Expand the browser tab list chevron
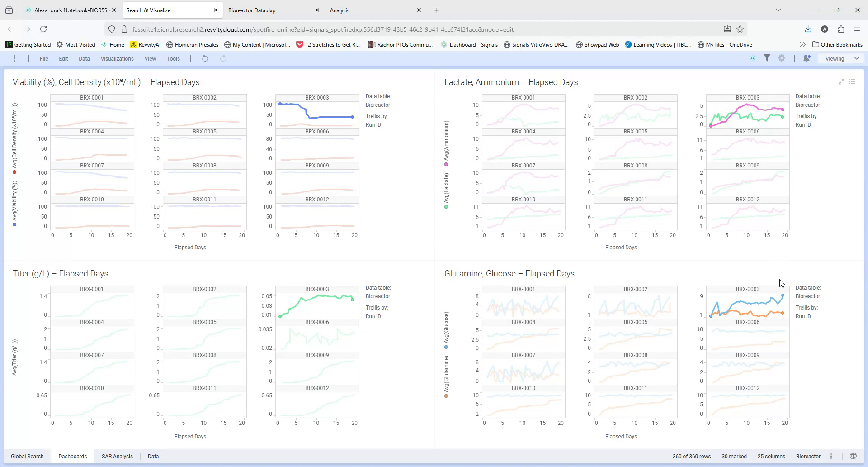The image size is (868, 467). (778, 10)
